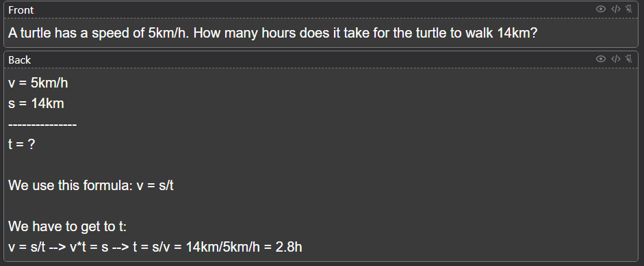Click the 'v*t = s' step in derivation
The image size is (644, 266).
[89, 247]
